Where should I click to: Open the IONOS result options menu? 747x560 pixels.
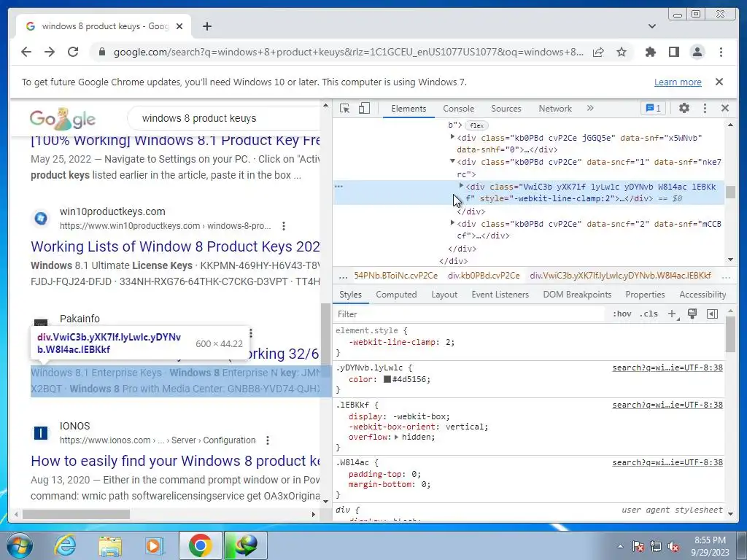(x=268, y=440)
